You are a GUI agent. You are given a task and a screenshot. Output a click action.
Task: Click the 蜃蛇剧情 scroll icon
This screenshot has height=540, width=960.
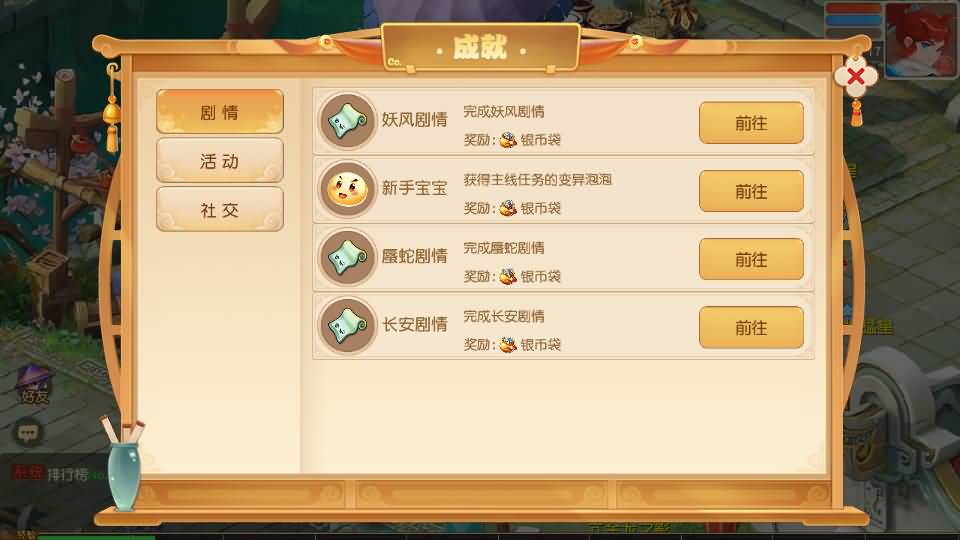click(347, 257)
